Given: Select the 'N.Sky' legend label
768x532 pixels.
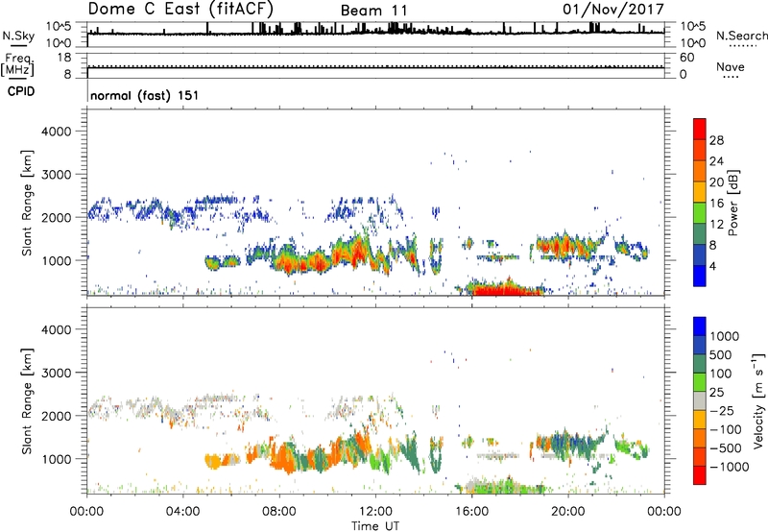Looking at the screenshot, I should click(18, 36).
